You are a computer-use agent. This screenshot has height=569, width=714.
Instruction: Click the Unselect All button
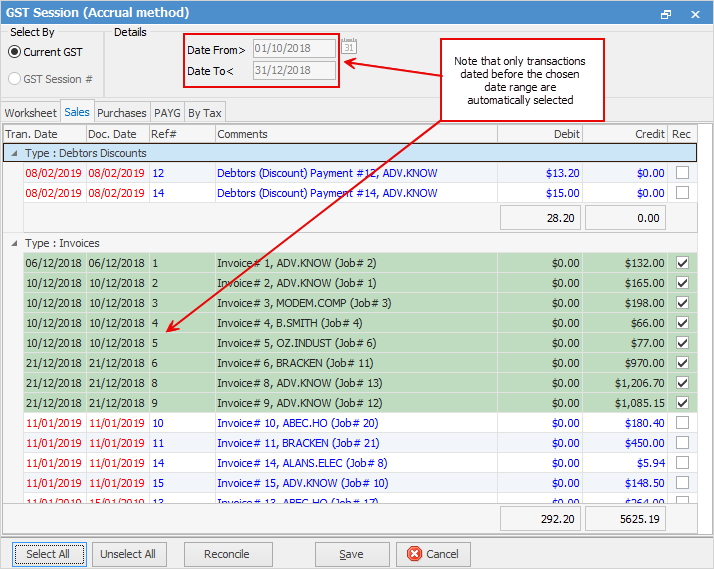128,554
